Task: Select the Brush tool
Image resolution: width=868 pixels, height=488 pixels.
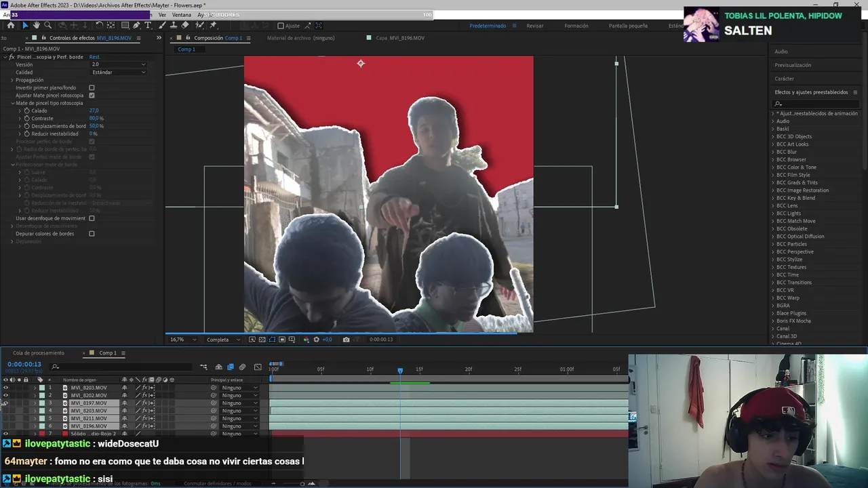Action: click(x=163, y=25)
